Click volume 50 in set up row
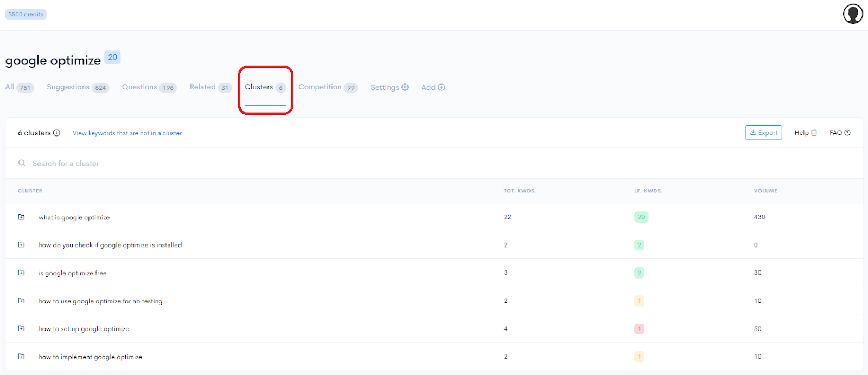Image resolution: width=868 pixels, height=375 pixels. point(758,329)
